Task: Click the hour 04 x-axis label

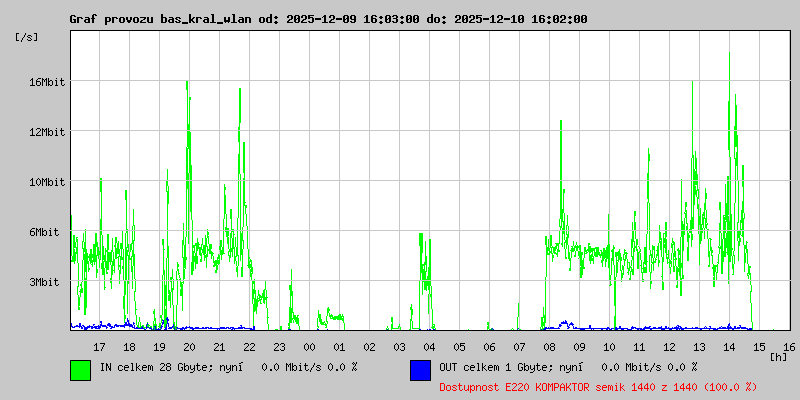Action: tap(430, 347)
